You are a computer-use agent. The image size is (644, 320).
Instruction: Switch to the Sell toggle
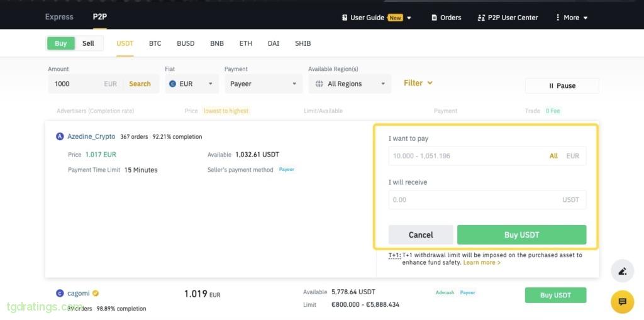(88, 43)
